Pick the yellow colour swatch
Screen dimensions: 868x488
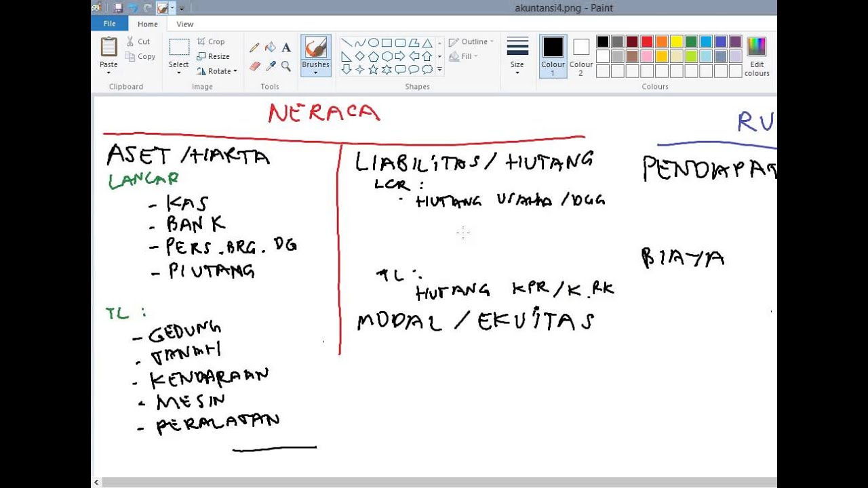pyautogui.click(x=676, y=41)
